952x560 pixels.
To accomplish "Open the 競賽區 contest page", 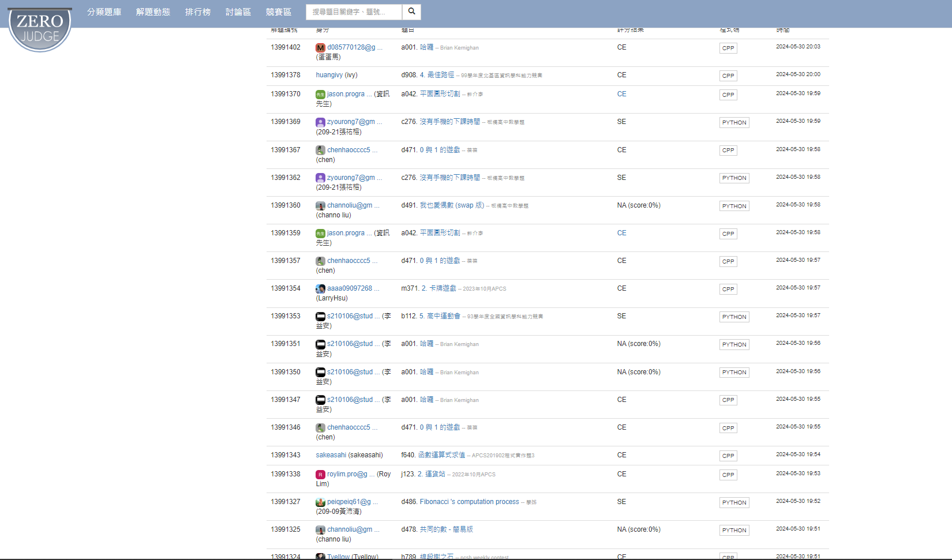I will [278, 12].
